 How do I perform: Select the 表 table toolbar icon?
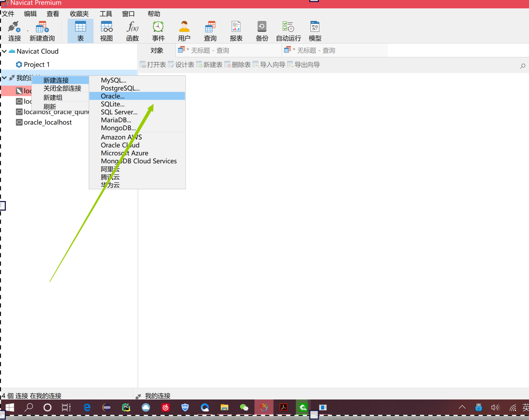tap(80, 31)
